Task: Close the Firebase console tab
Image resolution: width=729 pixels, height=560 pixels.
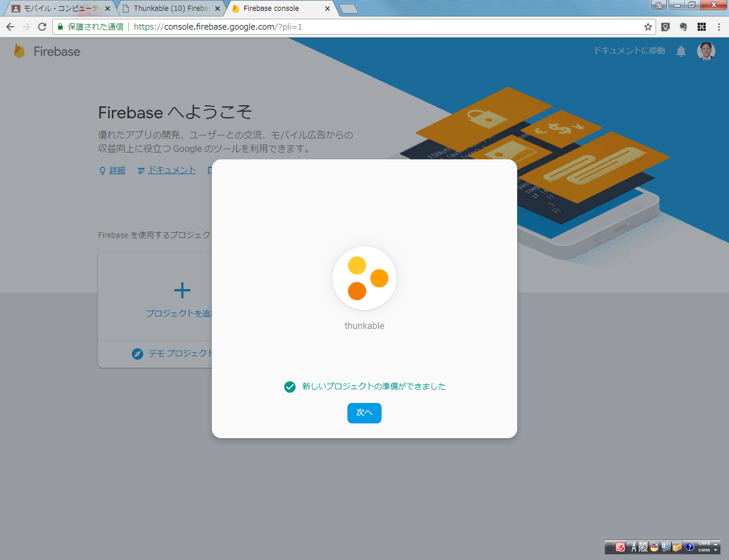Action: click(327, 9)
